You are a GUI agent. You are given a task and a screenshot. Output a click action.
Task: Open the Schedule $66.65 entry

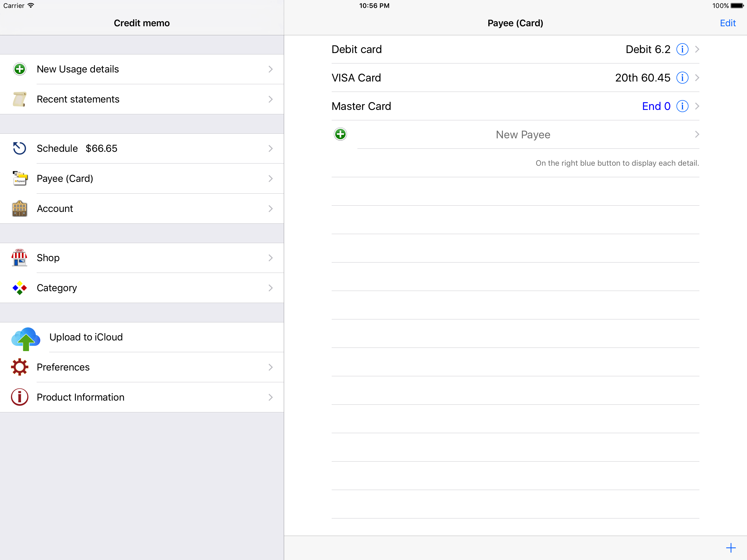(x=142, y=148)
